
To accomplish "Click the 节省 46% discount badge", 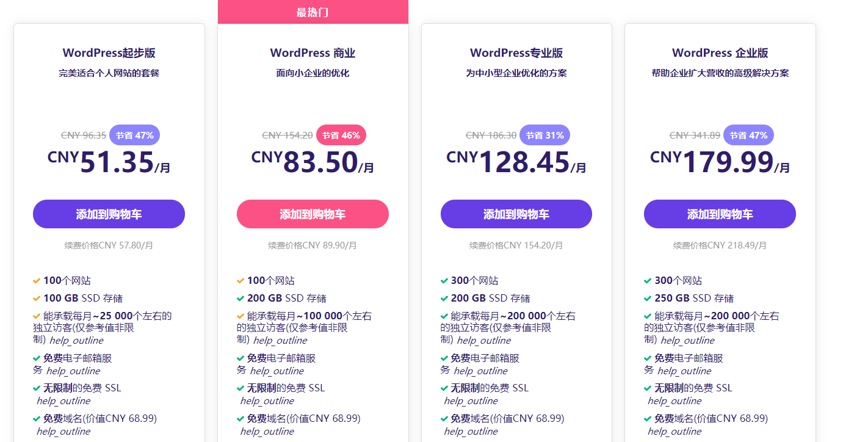I will (x=341, y=136).
